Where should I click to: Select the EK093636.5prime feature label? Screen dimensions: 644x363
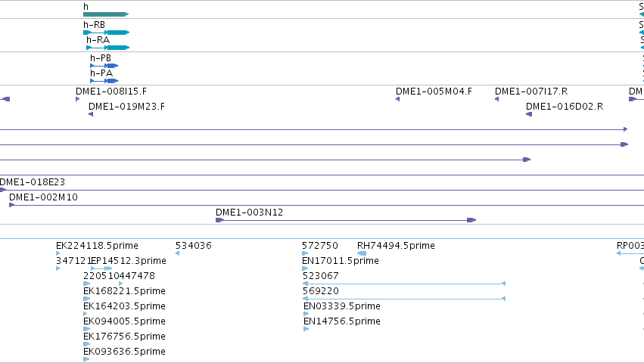pyautogui.click(x=124, y=352)
